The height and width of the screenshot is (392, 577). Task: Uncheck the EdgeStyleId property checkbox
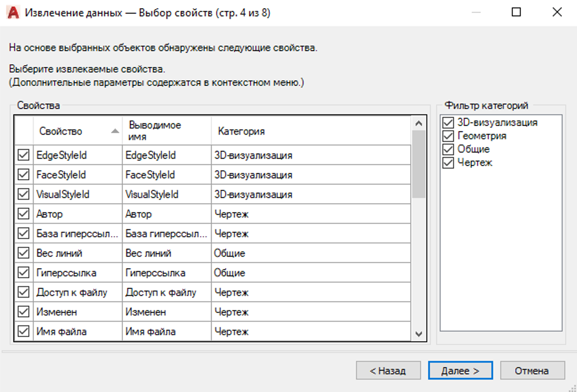[24, 155]
